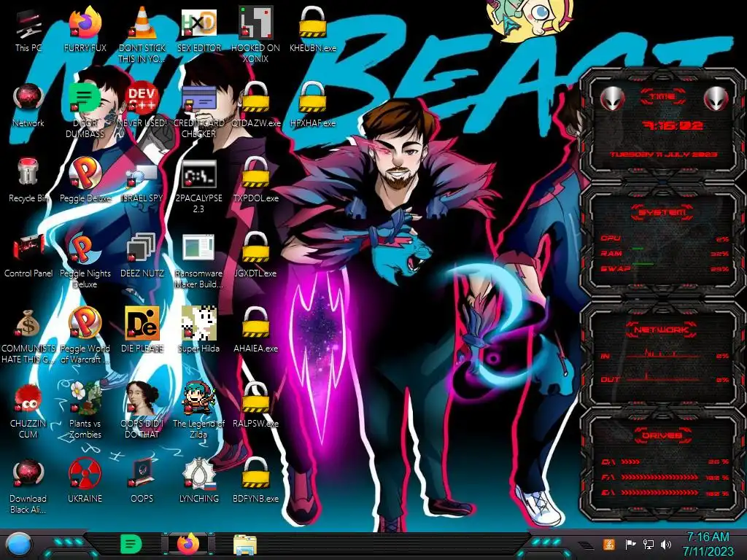Open the flag Action Center tray icon
747x560 pixels.
click(630, 544)
